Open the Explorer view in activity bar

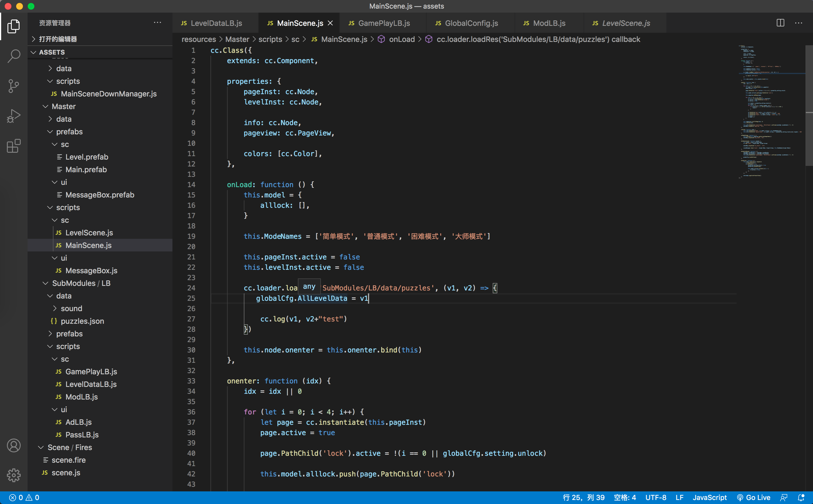click(x=13, y=26)
